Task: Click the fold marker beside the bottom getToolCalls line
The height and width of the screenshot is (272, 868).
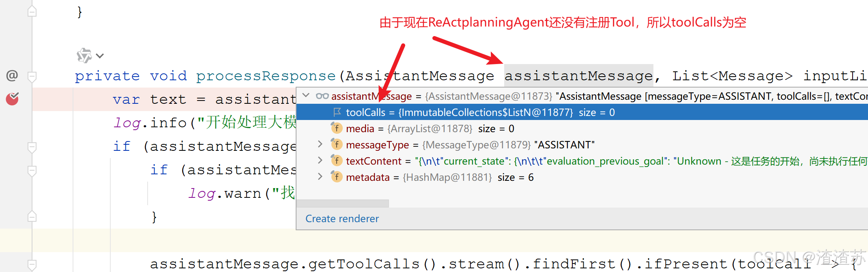Action: tap(32, 265)
